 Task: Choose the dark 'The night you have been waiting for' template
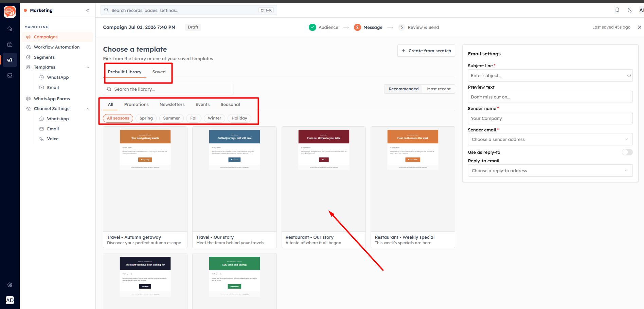pyautogui.click(x=145, y=281)
